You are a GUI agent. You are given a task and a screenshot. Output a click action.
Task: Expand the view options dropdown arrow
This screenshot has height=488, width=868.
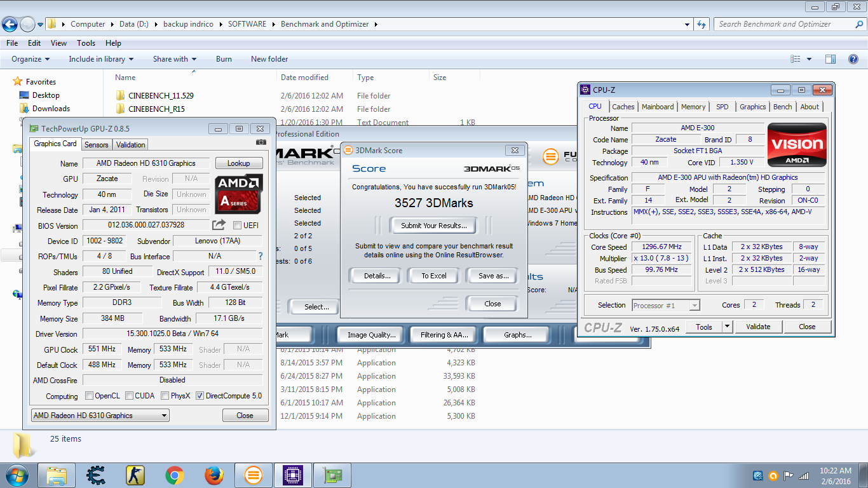(809, 59)
